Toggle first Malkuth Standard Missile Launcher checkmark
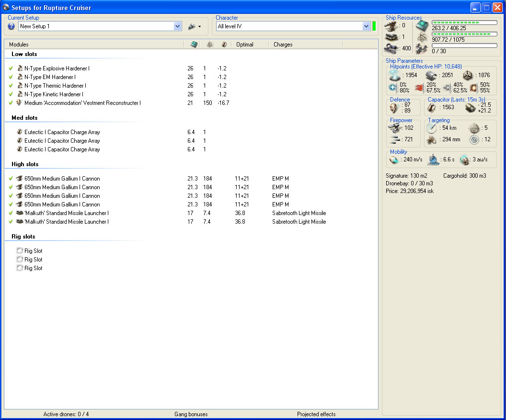506x420 pixels. coord(11,213)
